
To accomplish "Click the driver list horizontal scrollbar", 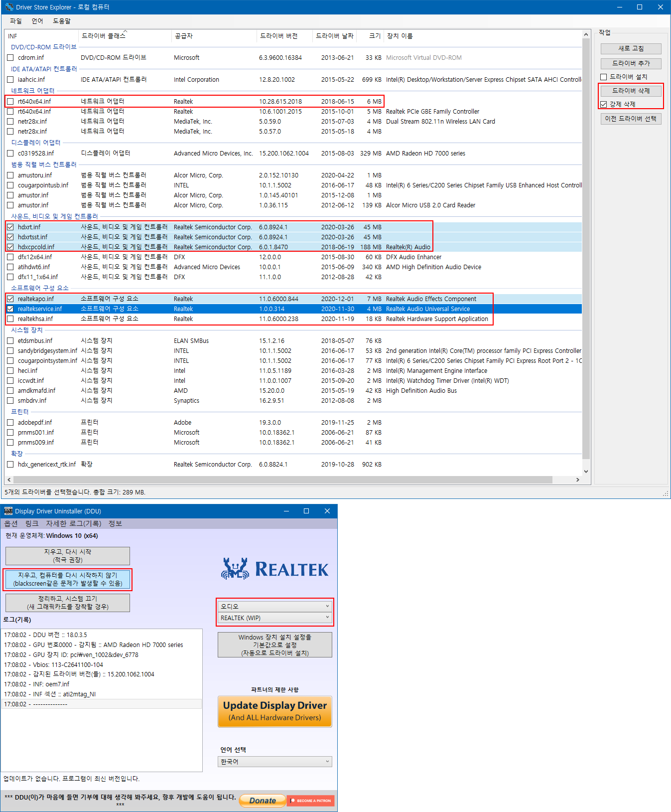I will [283, 480].
